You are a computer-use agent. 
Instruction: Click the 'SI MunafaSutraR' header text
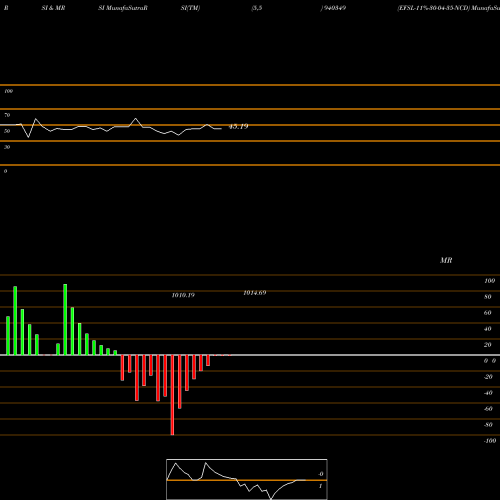pyautogui.click(x=123, y=8)
